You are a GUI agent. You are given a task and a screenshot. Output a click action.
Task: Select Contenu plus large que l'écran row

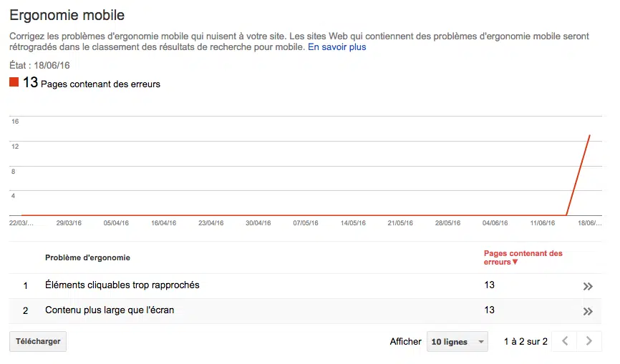(110, 310)
